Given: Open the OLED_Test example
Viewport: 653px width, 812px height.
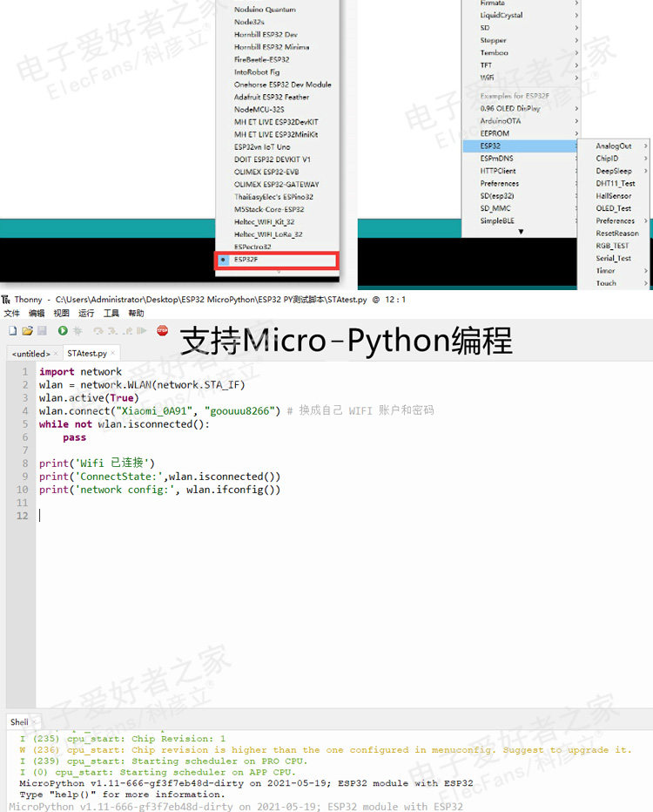Looking at the screenshot, I should point(614,208).
